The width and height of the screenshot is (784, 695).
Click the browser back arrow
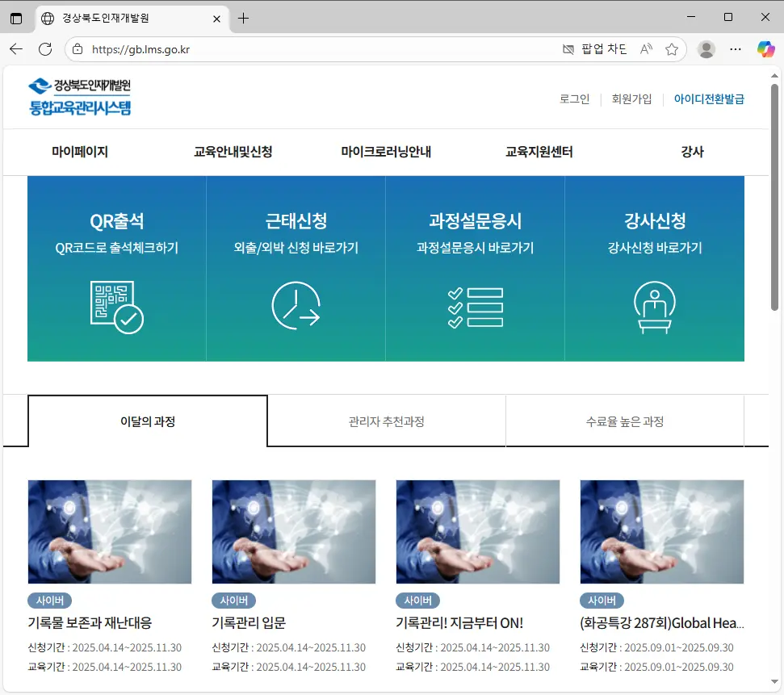coord(16,49)
